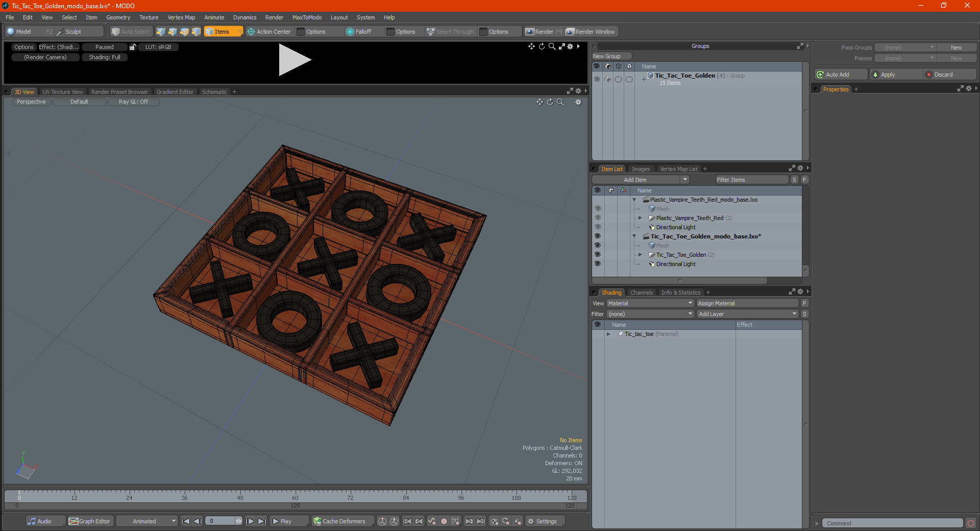
Task: Activate the Sculpt mode button
Action: 79,32
